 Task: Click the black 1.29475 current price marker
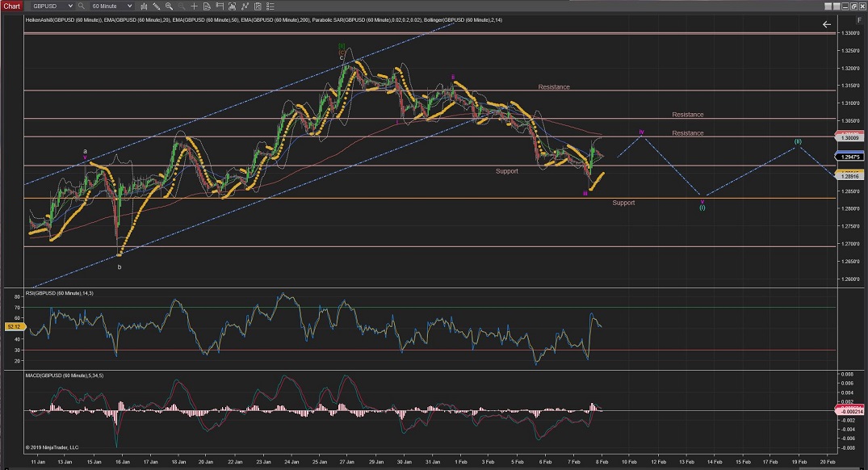coord(849,157)
